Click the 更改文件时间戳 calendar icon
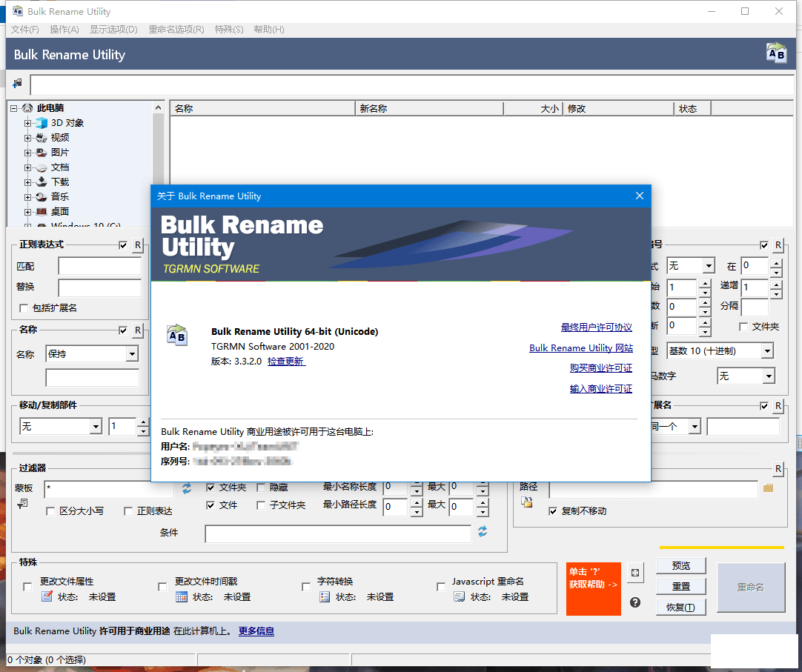The image size is (802, 672). 182,596
